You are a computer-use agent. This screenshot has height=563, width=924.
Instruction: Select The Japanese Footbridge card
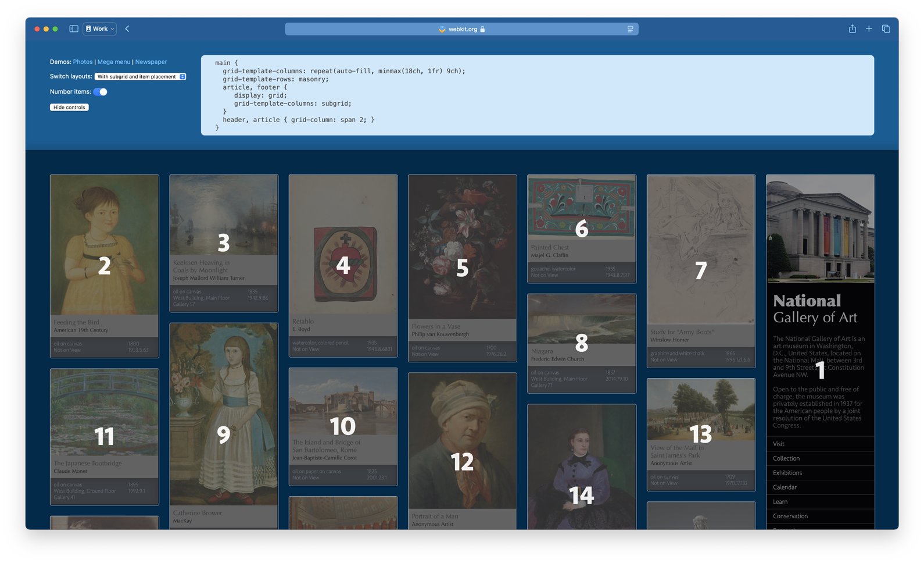[105, 437]
